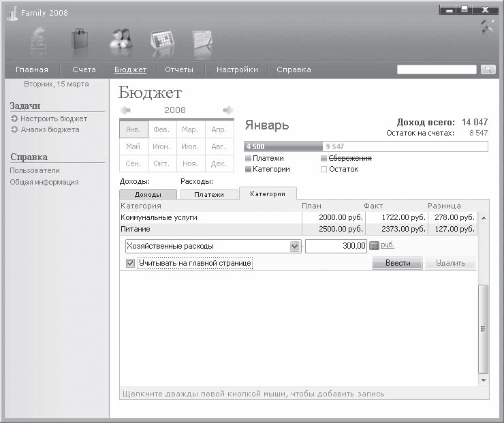
Task: Open the 'Отчеты' menu item
Action: (179, 69)
